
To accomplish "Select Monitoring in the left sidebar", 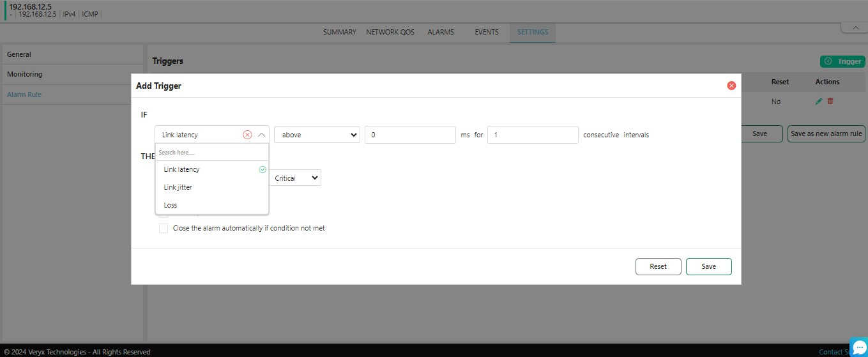I will (x=25, y=74).
